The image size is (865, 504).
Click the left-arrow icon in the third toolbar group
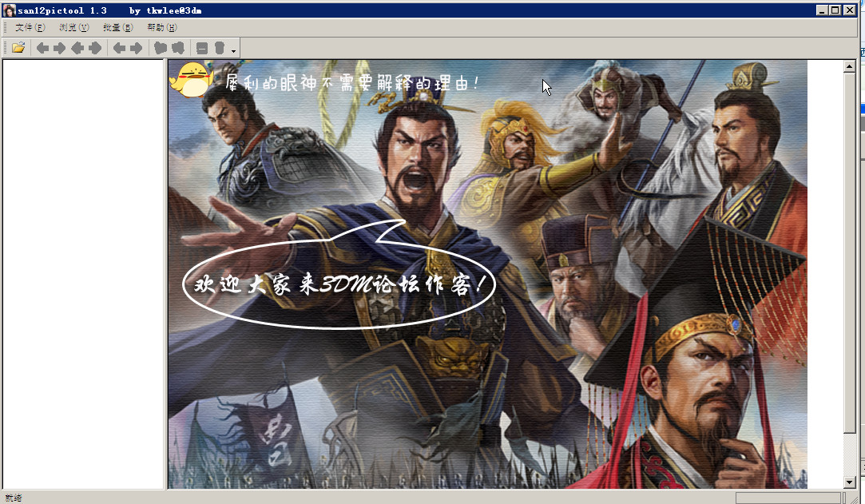click(x=119, y=48)
